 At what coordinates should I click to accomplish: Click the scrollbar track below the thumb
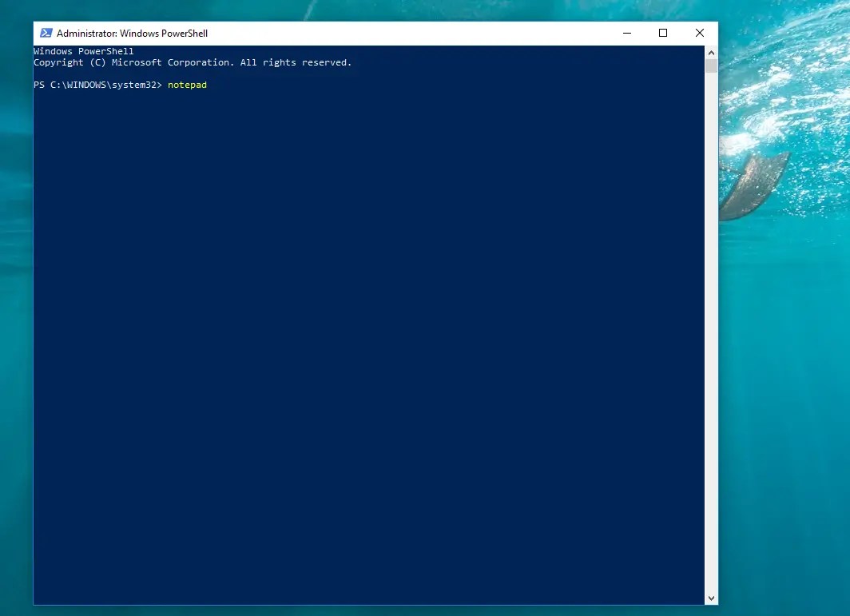point(710,320)
